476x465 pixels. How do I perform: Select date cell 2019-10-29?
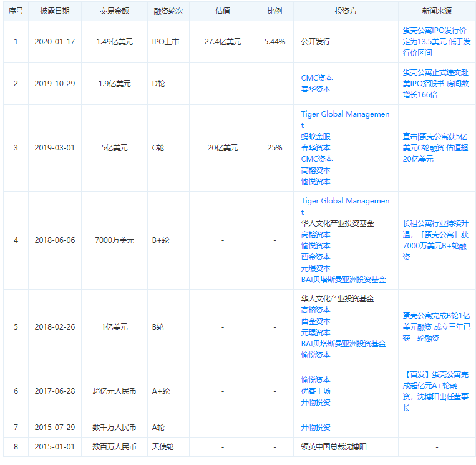point(55,84)
